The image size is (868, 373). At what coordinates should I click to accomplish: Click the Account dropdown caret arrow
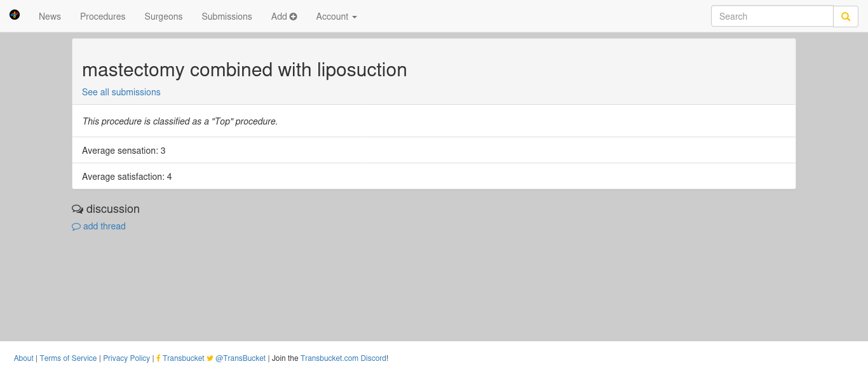point(355,17)
